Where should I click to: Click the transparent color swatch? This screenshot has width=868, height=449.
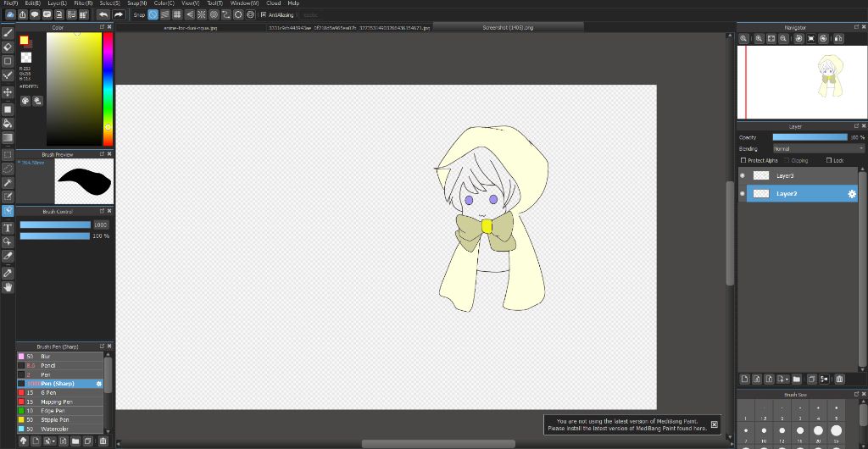point(26,58)
